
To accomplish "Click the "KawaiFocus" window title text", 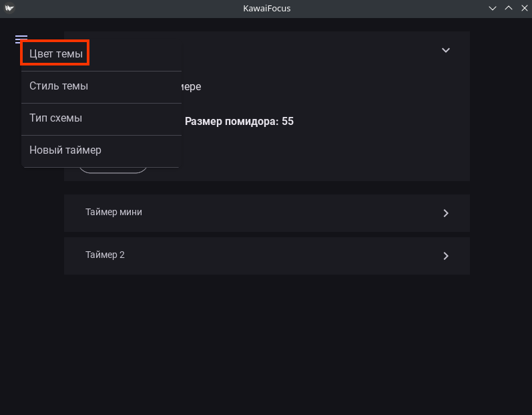I will pos(267,9).
